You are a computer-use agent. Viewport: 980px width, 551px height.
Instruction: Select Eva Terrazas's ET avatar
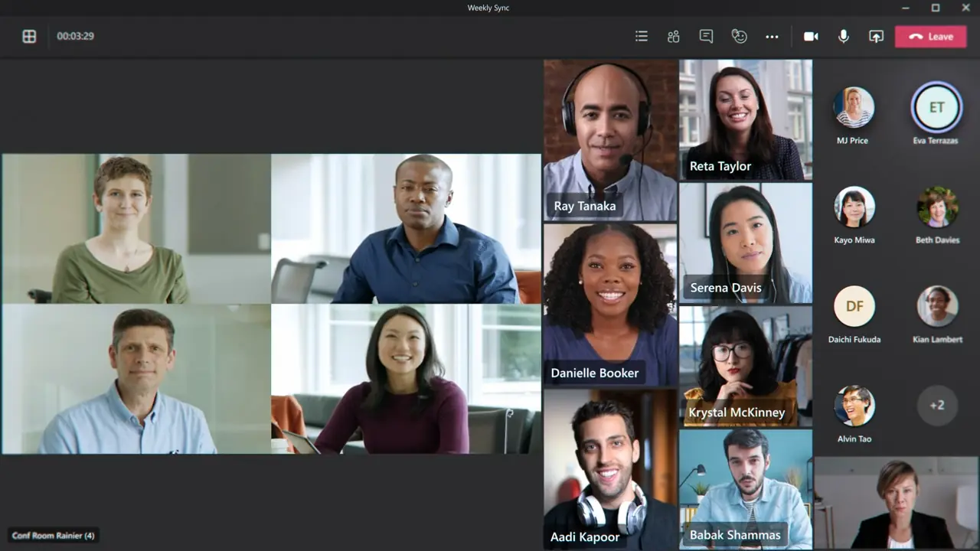[x=936, y=108]
